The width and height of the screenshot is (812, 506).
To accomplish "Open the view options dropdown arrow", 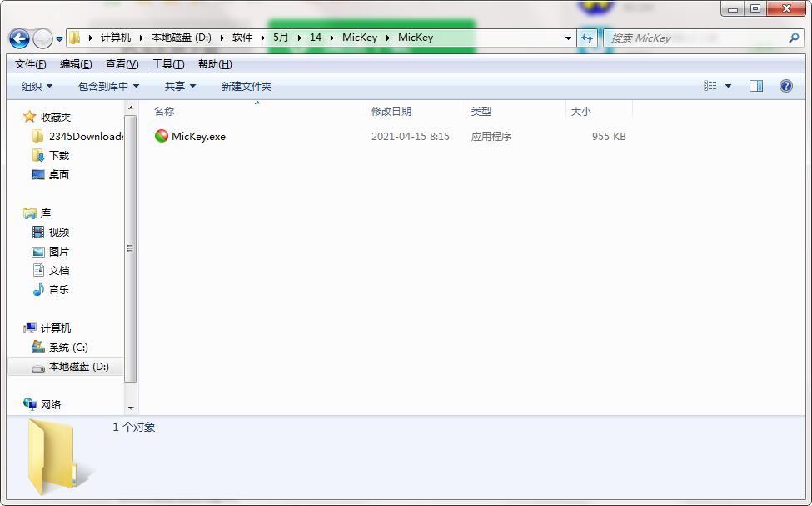I will coord(728,86).
